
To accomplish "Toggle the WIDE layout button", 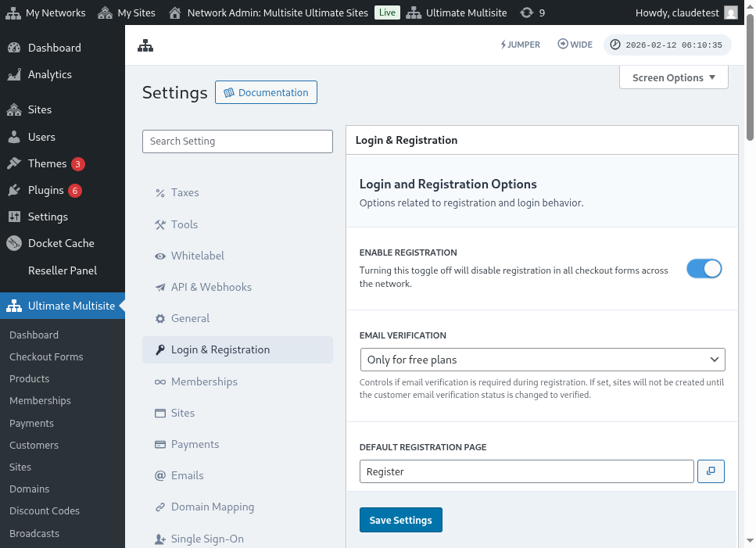I will point(575,45).
